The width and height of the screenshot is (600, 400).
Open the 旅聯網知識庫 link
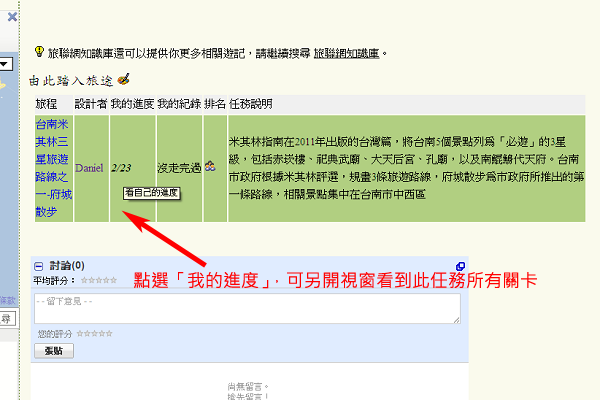(x=346, y=54)
